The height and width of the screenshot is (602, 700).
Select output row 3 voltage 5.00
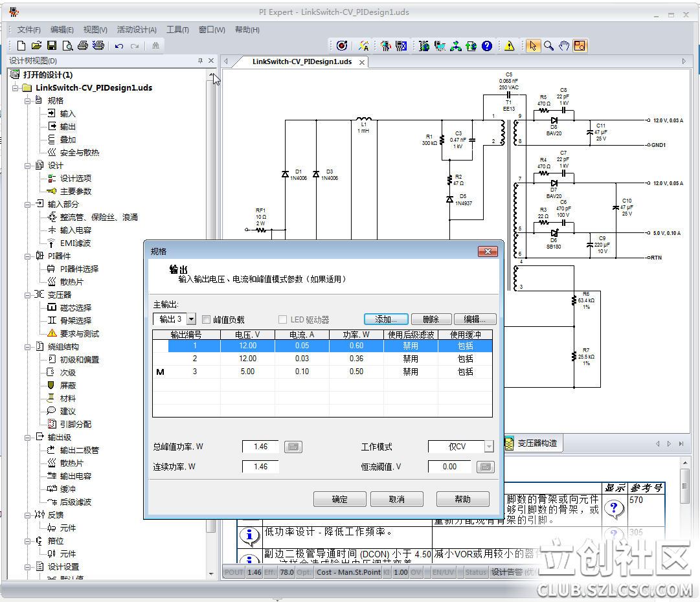click(248, 372)
